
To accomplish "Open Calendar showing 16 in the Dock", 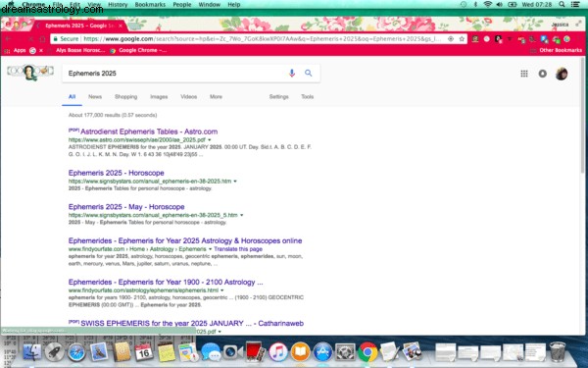I will click(x=143, y=352).
